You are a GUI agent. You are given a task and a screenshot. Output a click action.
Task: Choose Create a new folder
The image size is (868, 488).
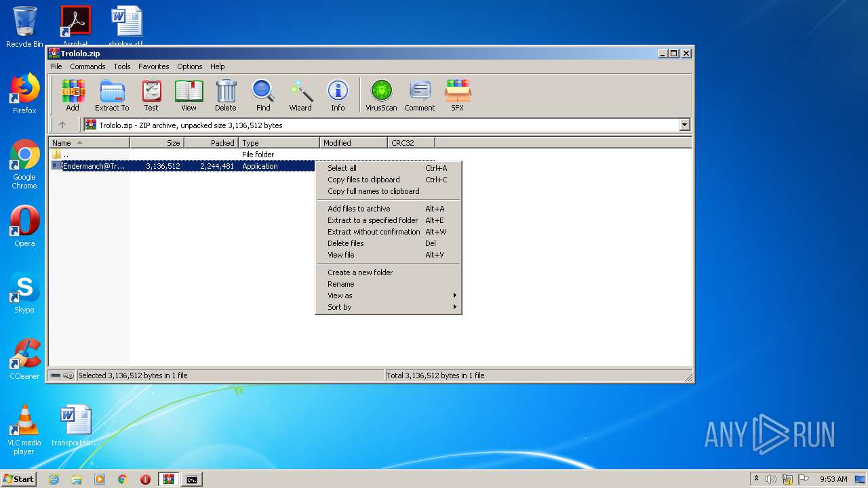pos(389,272)
